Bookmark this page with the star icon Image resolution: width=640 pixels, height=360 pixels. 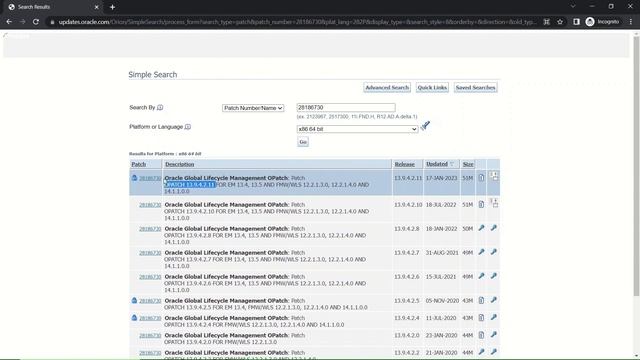(560, 22)
